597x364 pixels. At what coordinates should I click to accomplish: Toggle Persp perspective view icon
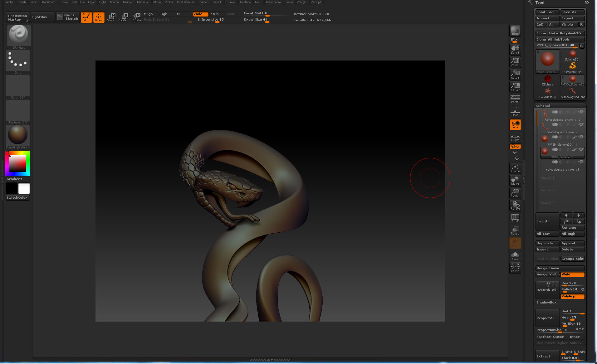tap(515, 99)
